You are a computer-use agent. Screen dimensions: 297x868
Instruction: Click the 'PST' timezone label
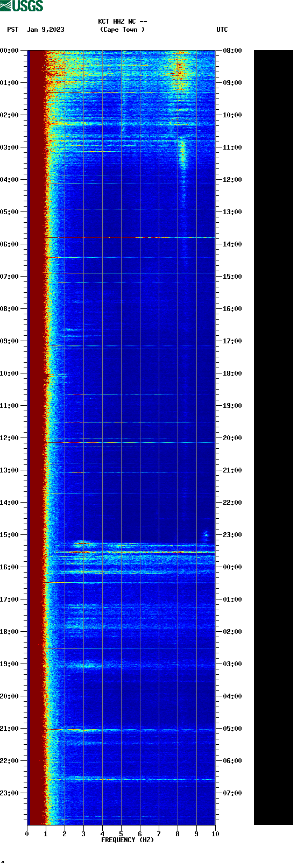point(13,30)
